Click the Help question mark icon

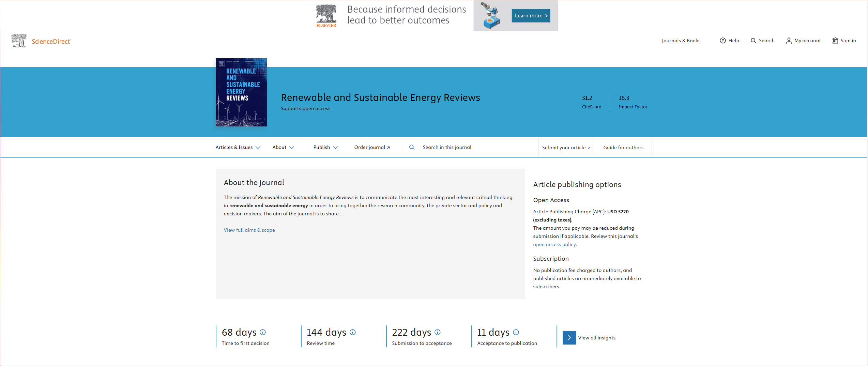point(722,41)
